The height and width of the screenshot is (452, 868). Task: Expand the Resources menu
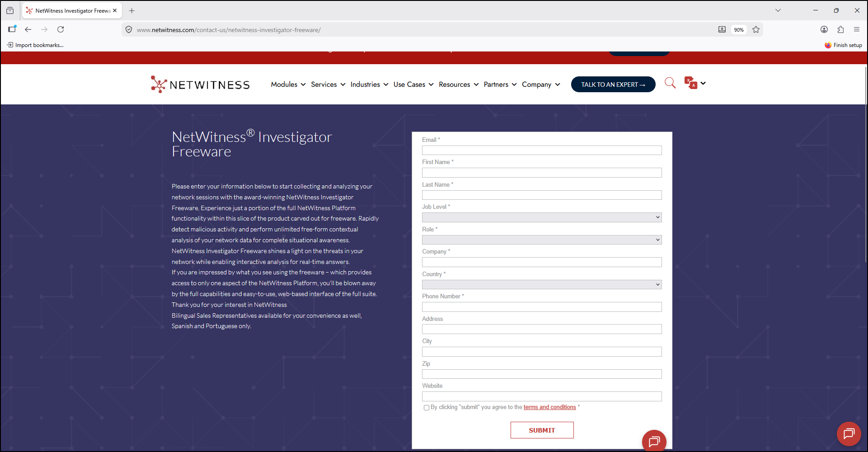click(x=459, y=85)
